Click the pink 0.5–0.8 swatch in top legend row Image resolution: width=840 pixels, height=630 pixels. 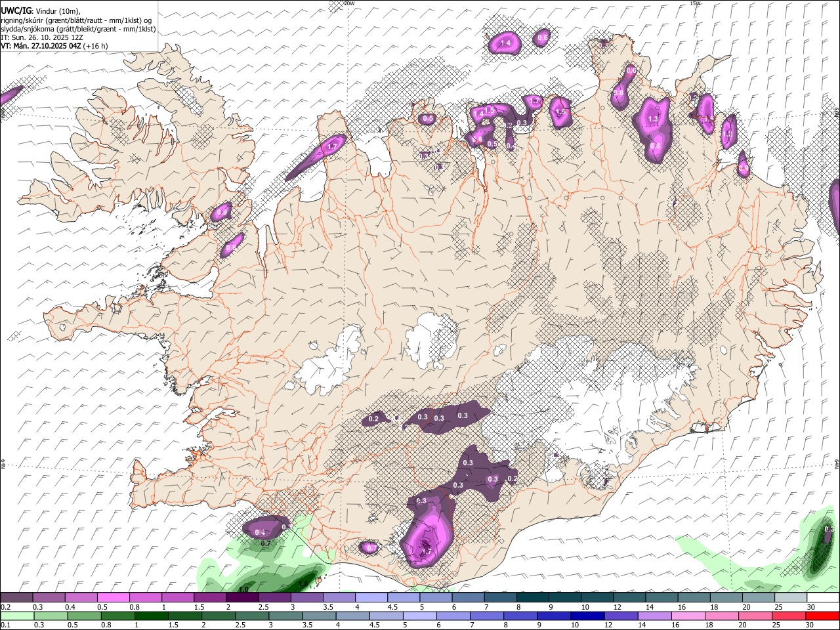pos(113,598)
